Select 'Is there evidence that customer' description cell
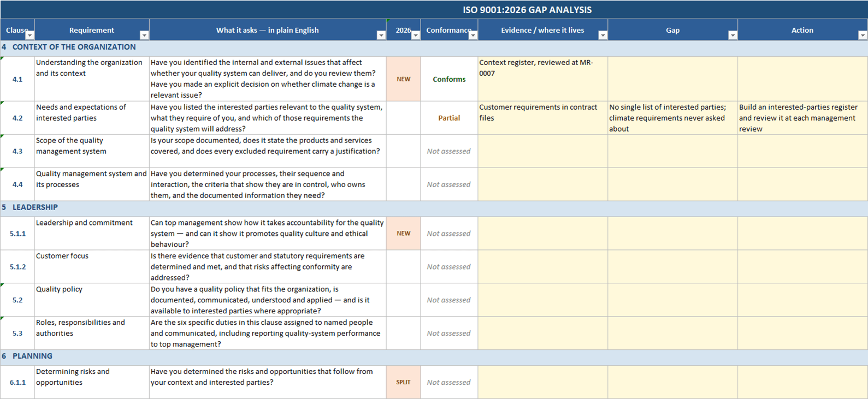The width and height of the screenshot is (868, 399). (x=268, y=267)
